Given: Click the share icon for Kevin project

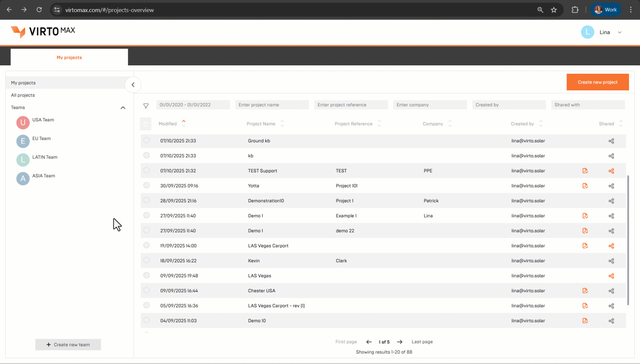Looking at the screenshot, I should click(x=611, y=261).
